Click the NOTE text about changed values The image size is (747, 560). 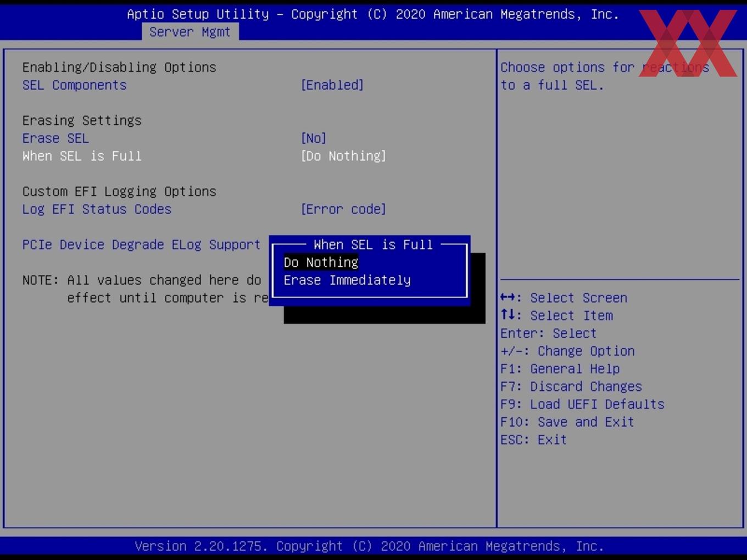pos(146,289)
